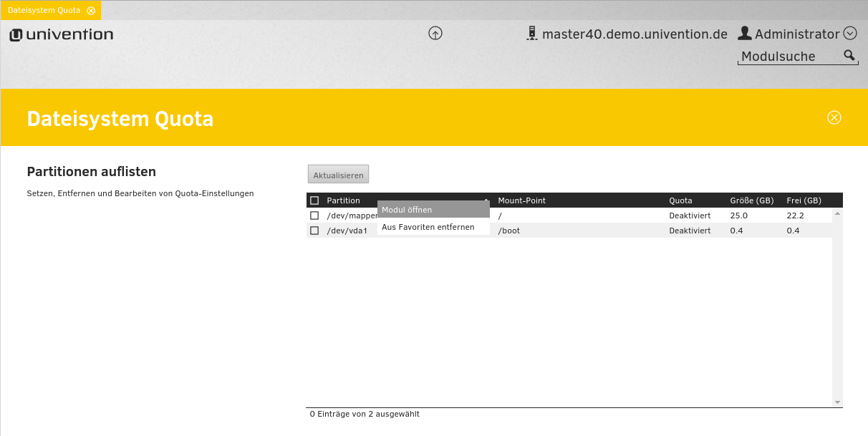Click the table scrollbar down arrow
The height and width of the screenshot is (436, 868).
point(837,402)
